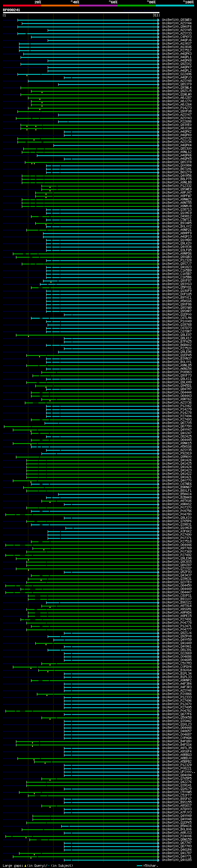Select hit UniRef100_A5HSG6
Viewport: 197px width, 868px height.
177,446
